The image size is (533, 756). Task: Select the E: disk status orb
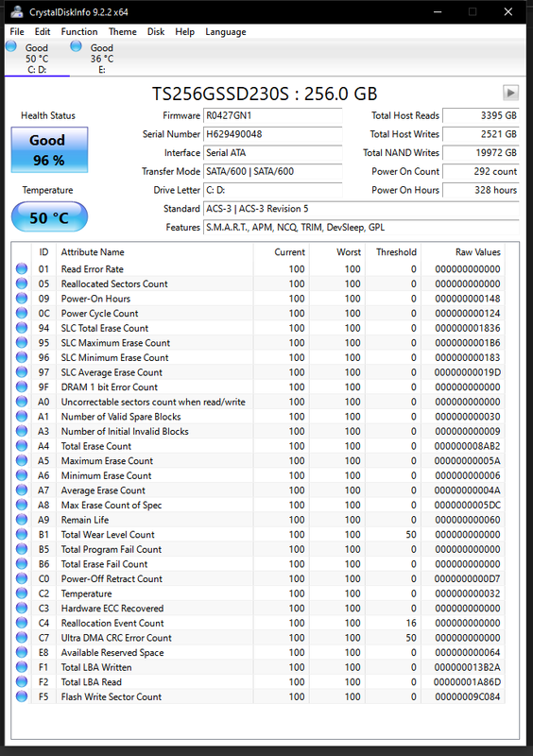pos(76,46)
